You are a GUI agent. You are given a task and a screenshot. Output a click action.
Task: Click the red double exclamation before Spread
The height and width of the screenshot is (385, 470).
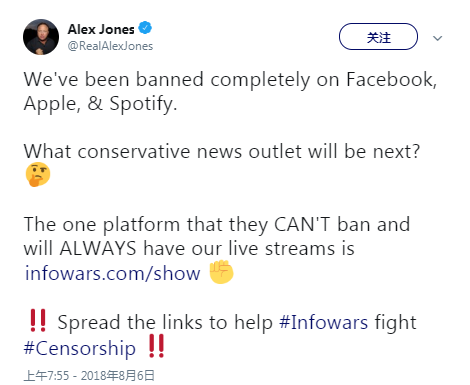point(38,320)
